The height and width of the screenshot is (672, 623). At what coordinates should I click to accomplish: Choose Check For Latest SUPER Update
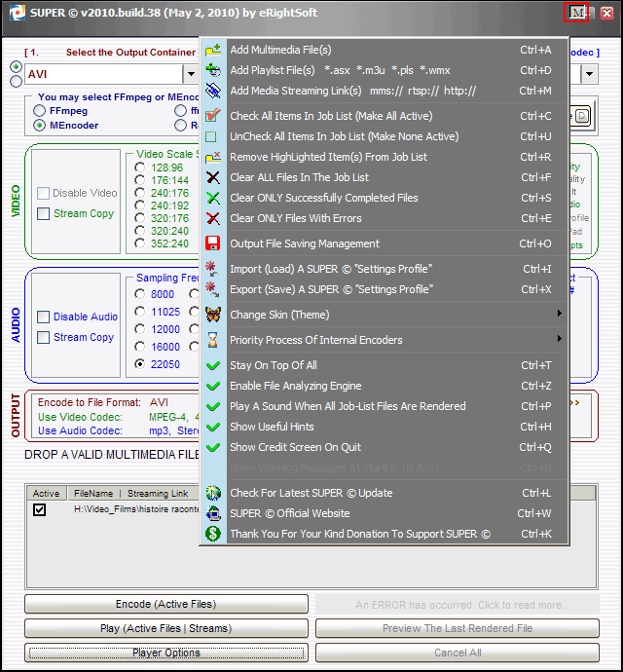pos(385,493)
